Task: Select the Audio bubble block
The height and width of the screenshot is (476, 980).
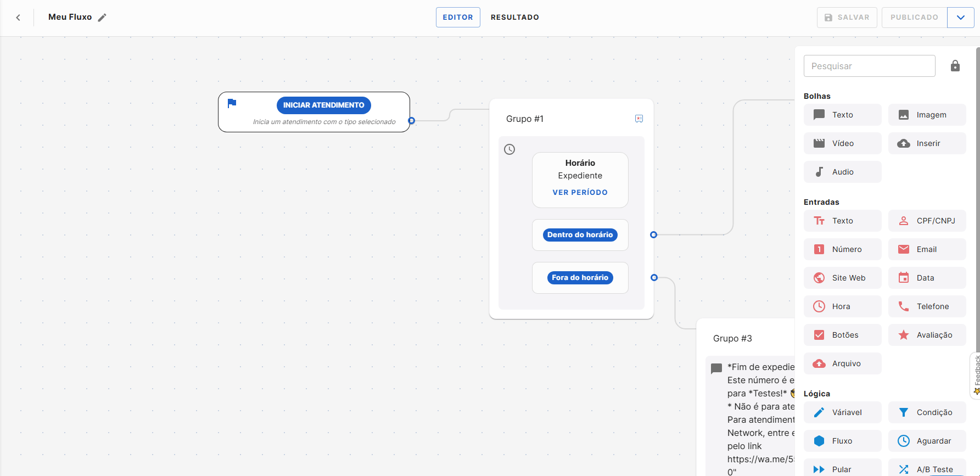Action: (842, 172)
